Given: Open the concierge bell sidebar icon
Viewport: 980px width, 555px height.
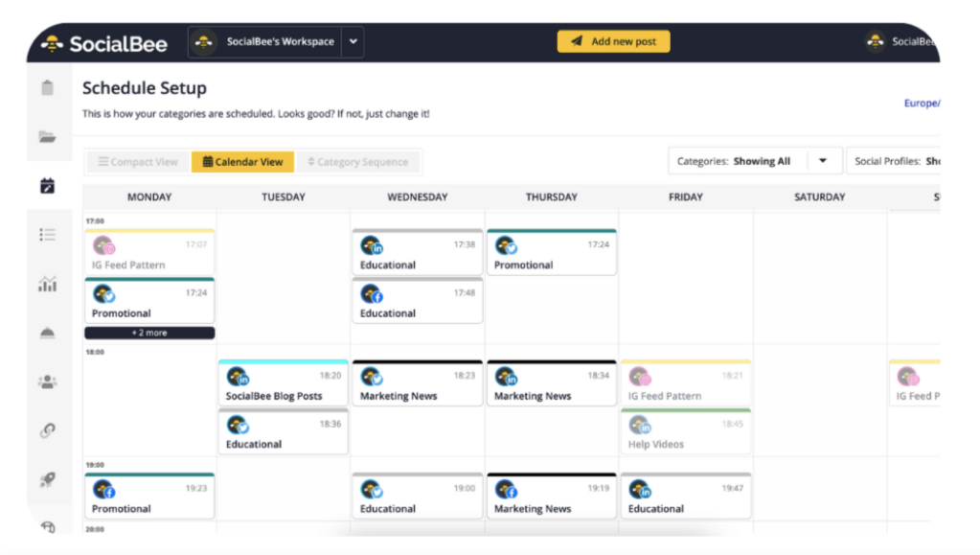Looking at the screenshot, I should click(x=48, y=333).
